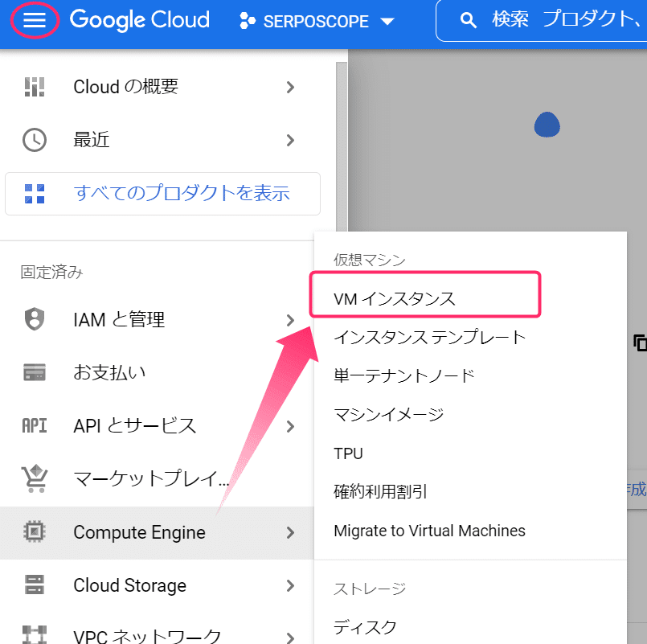Click the copy icon behind the submenu
The width and height of the screenshot is (647, 644).
click(x=640, y=343)
